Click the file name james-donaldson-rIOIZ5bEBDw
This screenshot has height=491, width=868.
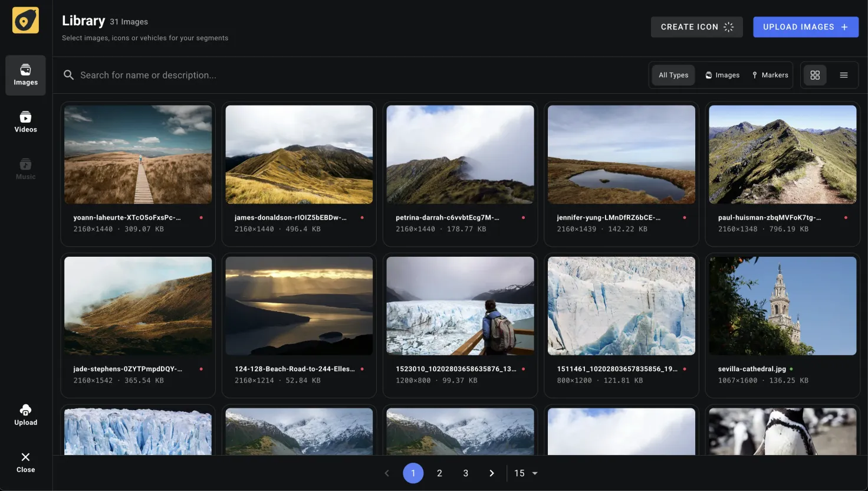tap(291, 218)
